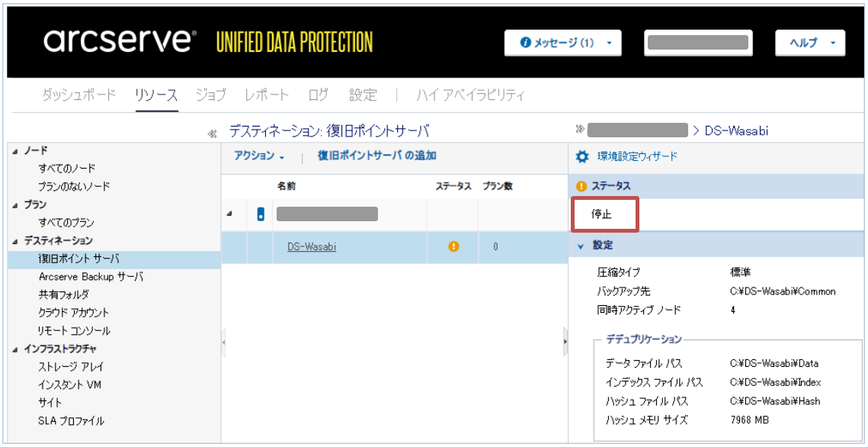Click the grayed server name in list
868x447 pixels.
click(327, 214)
